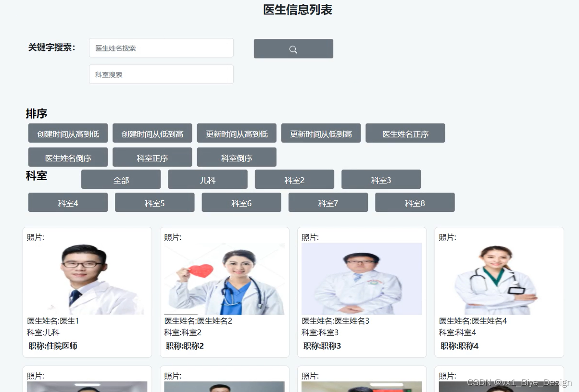The image size is (579, 392).
Task: Click the 关键字搜索 label
Action: (52, 48)
